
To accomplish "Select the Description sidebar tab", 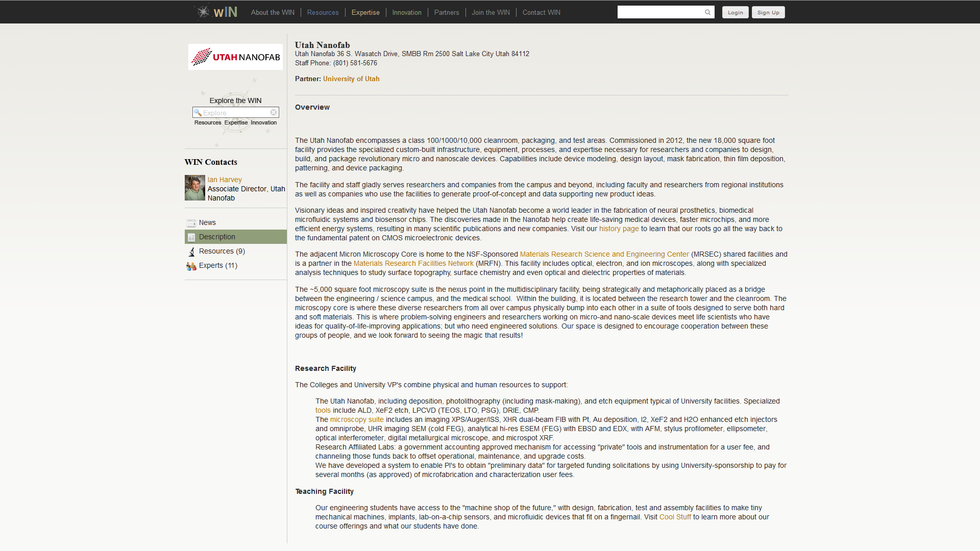I will (x=235, y=237).
